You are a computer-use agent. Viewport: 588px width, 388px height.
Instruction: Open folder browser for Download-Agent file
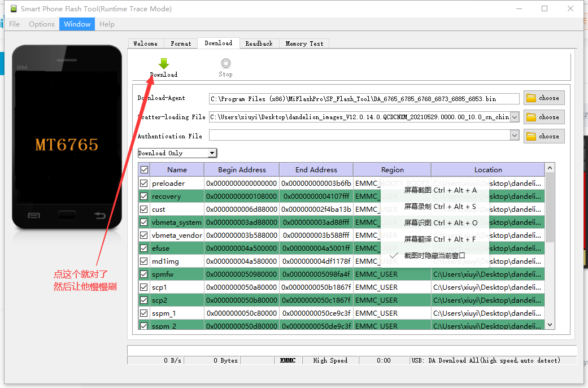(x=544, y=98)
